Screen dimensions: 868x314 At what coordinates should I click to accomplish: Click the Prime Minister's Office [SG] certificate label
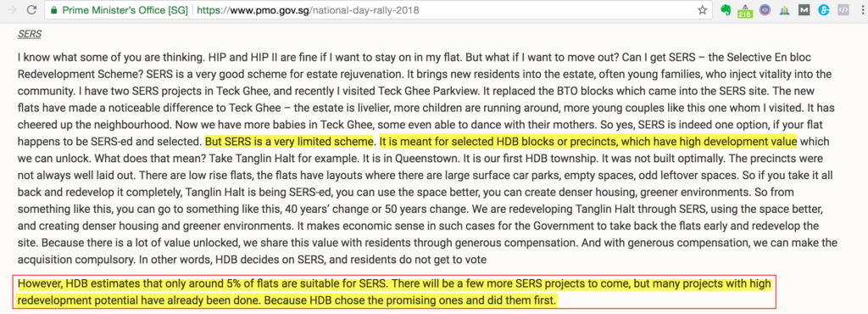(125, 10)
